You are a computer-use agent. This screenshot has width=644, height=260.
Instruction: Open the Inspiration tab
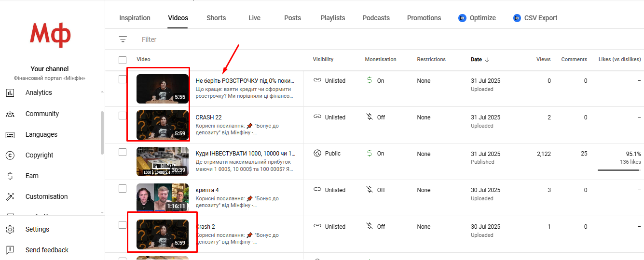point(135,18)
